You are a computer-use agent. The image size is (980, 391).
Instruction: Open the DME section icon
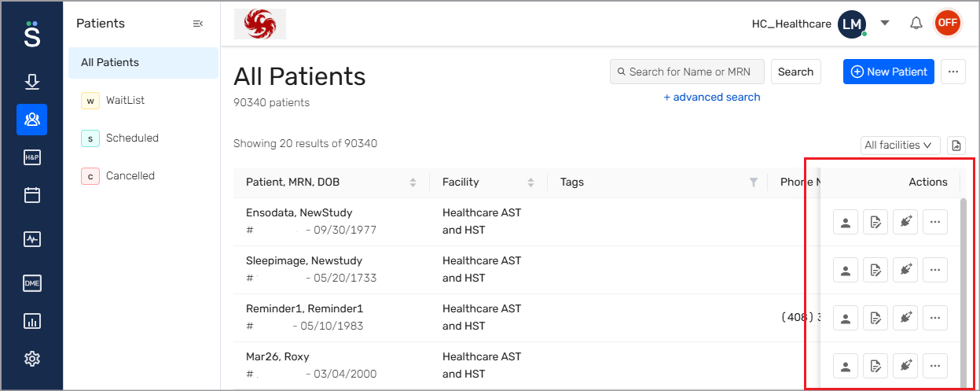click(x=32, y=283)
